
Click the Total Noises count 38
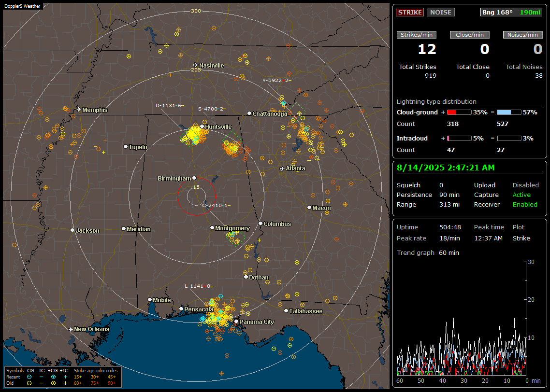coord(539,76)
